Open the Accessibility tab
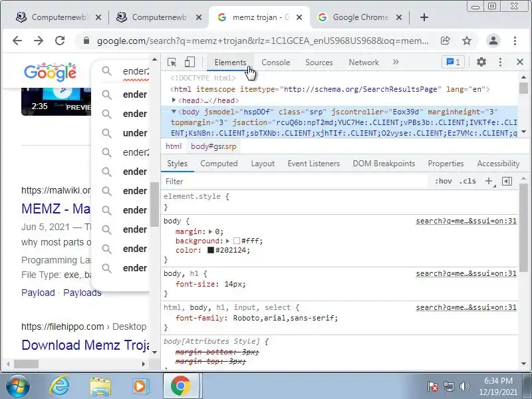This screenshot has height=399, width=532. click(498, 164)
